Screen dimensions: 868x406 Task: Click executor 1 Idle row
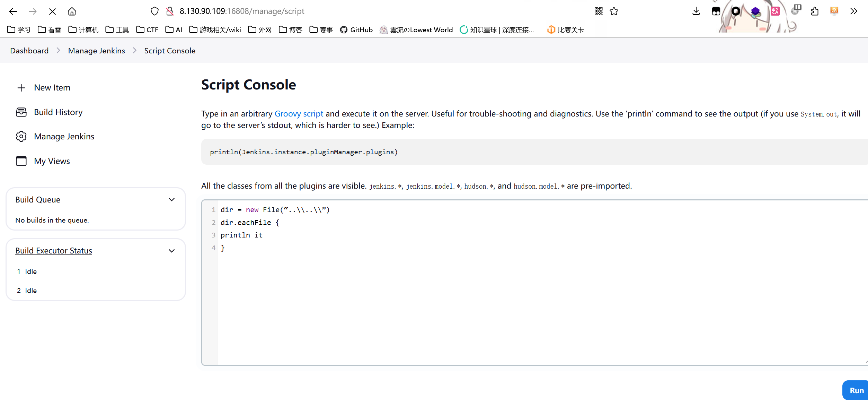pos(96,271)
